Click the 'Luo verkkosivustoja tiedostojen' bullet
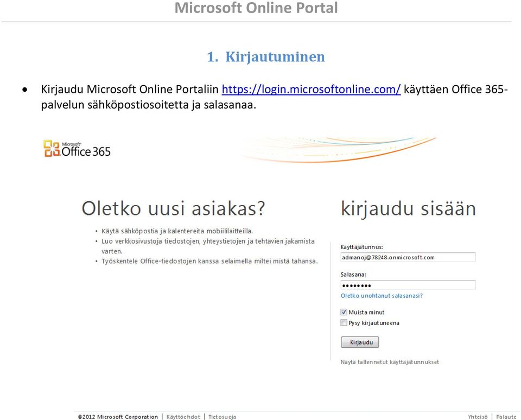 [208, 246]
